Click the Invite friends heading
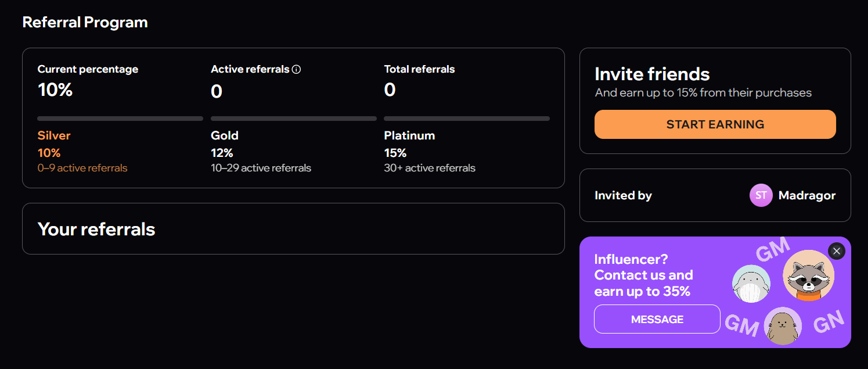Screen dimensions: 868x369 652,74
